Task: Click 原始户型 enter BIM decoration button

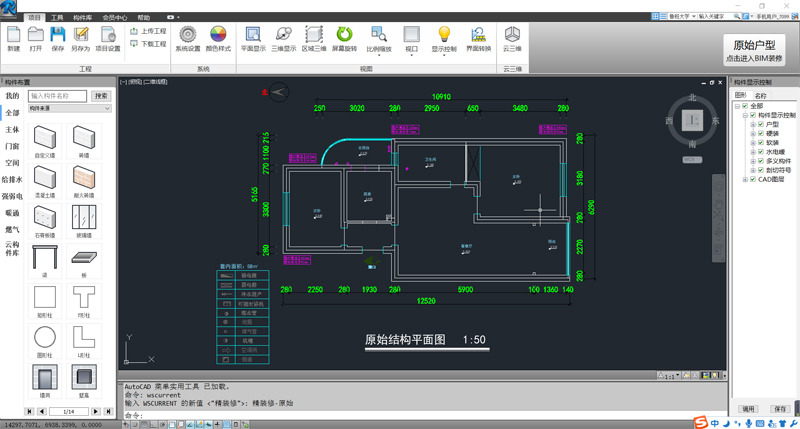Action: 754,50
